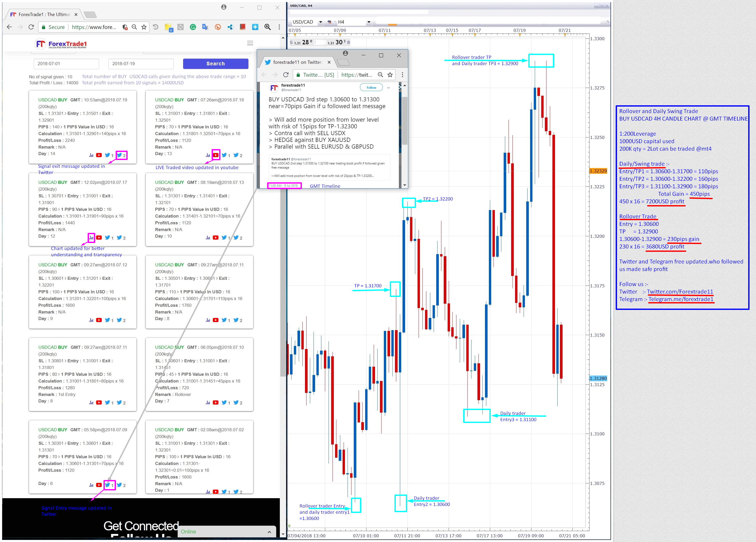Open chart icon on the 2018.07.18 signal card

point(208,155)
